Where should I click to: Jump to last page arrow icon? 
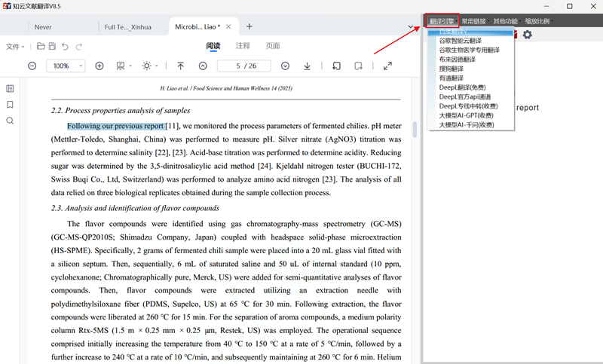coord(308,66)
